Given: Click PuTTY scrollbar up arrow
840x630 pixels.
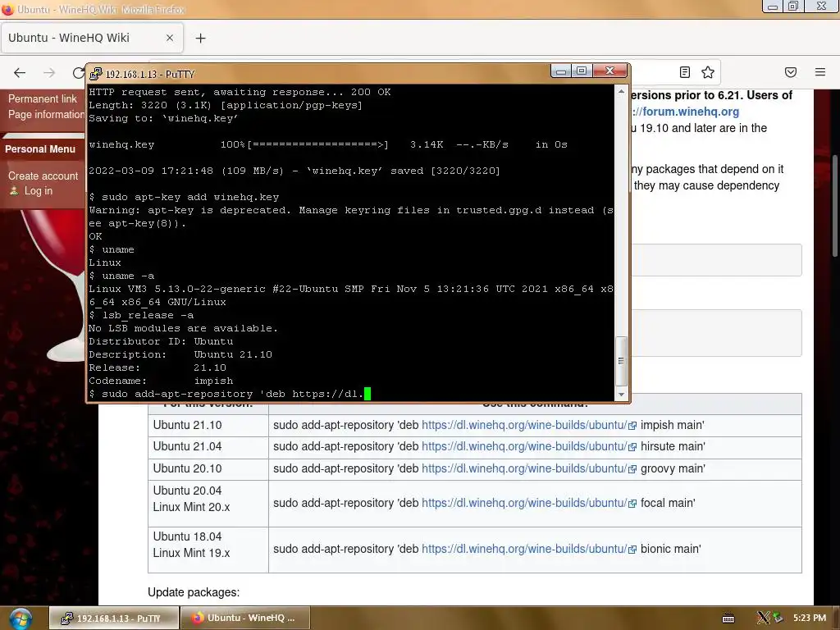Looking at the screenshot, I should (x=621, y=92).
